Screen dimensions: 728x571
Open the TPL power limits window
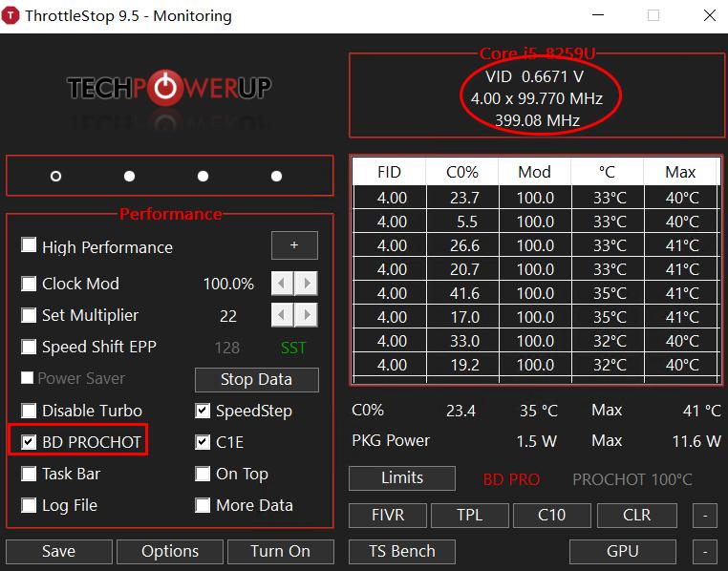click(x=470, y=516)
